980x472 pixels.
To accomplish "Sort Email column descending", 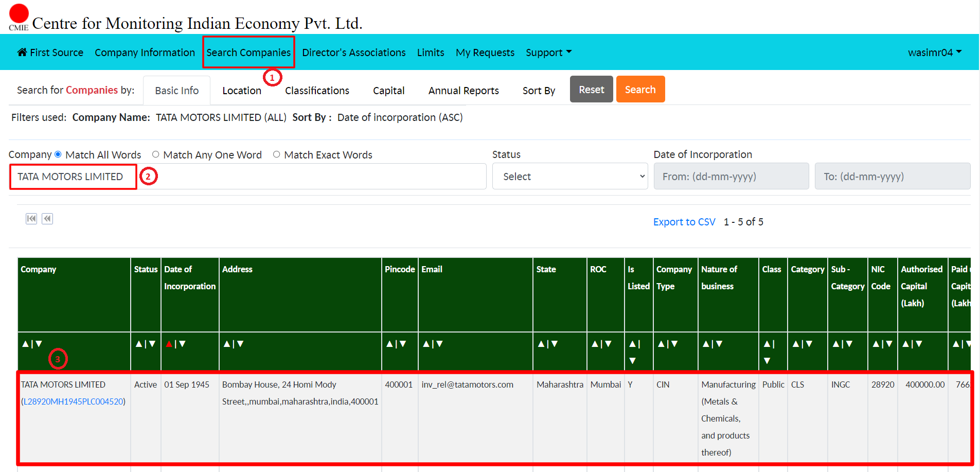I will coord(439,344).
